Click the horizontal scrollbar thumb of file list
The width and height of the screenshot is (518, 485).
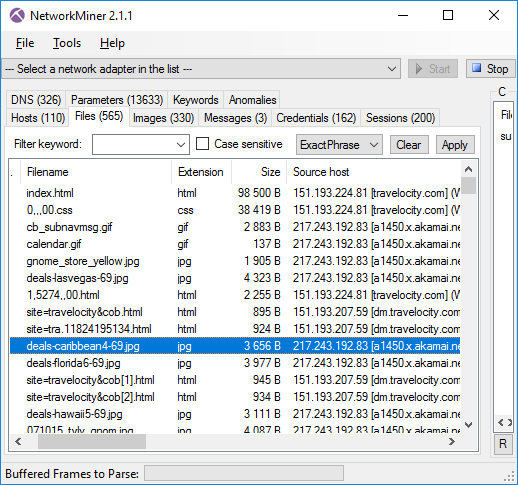[x=92, y=442]
